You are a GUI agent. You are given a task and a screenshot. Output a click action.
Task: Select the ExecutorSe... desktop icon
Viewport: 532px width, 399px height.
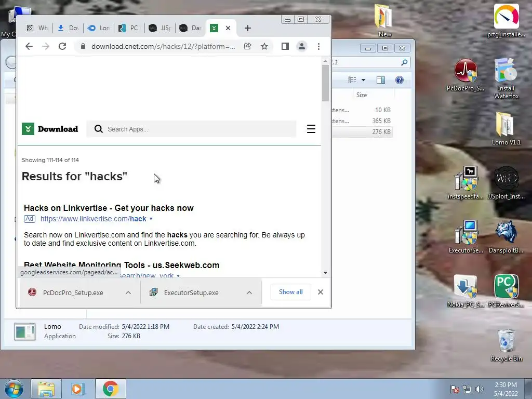pos(465,236)
